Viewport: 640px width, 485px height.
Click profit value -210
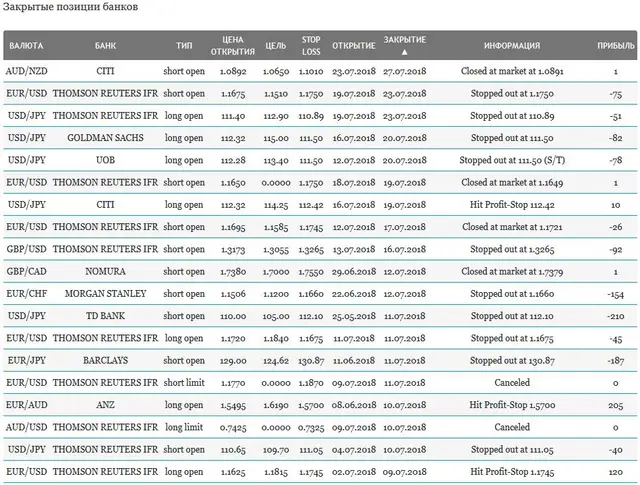616,316
